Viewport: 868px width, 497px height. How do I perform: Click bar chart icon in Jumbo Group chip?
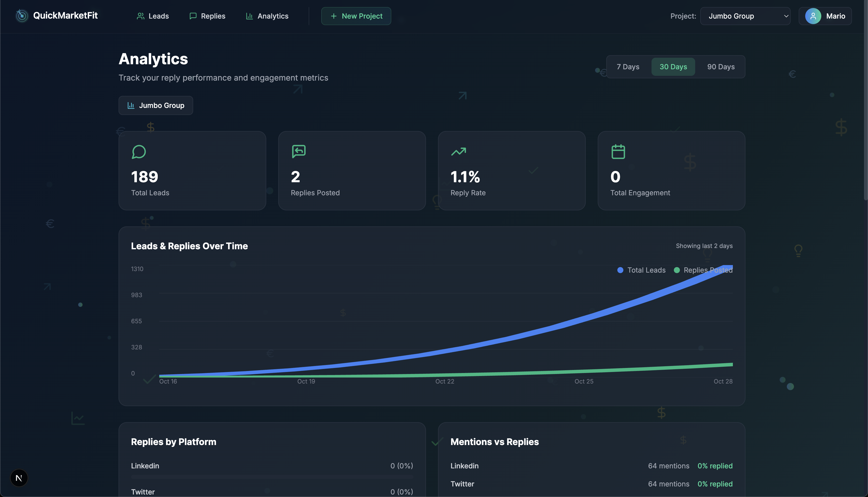coord(131,105)
